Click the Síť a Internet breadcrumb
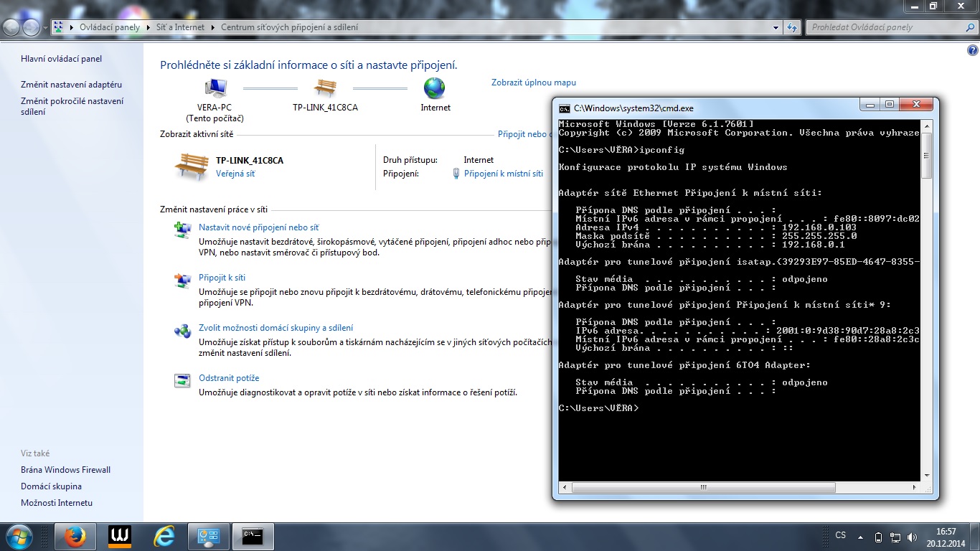Image resolution: width=980 pixels, height=551 pixels. click(x=180, y=27)
